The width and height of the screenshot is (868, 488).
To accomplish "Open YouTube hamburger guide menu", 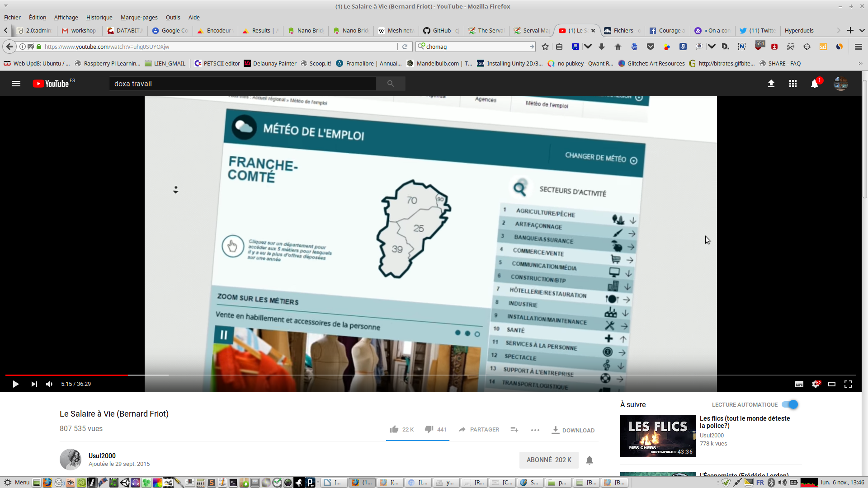I will tap(16, 84).
